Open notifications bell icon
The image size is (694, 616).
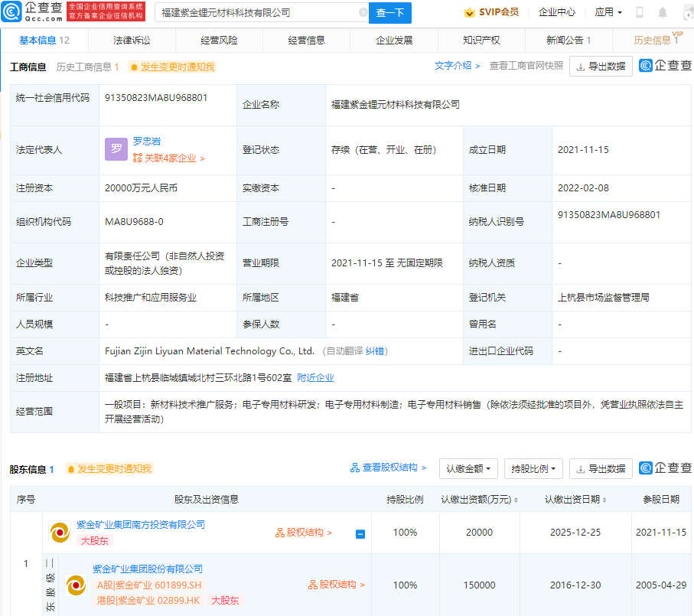(x=663, y=13)
